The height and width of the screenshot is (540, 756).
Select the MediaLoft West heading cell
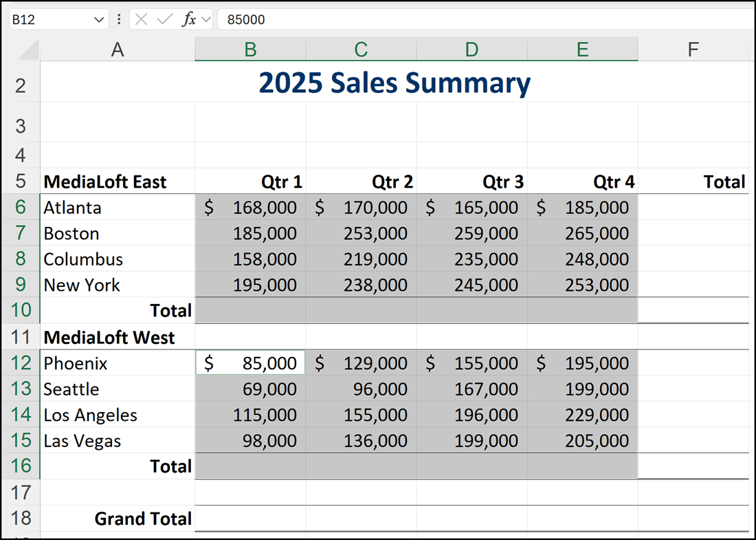coord(117,337)
